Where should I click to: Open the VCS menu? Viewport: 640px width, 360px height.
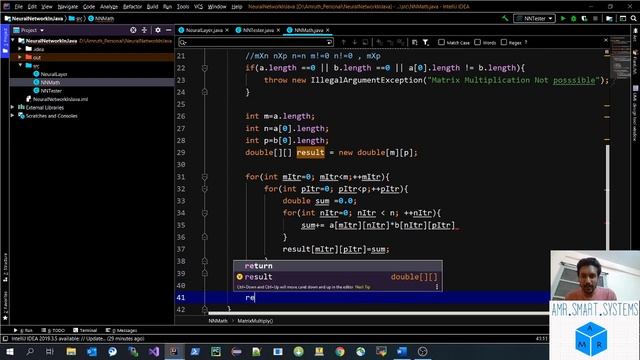[198, 7]
